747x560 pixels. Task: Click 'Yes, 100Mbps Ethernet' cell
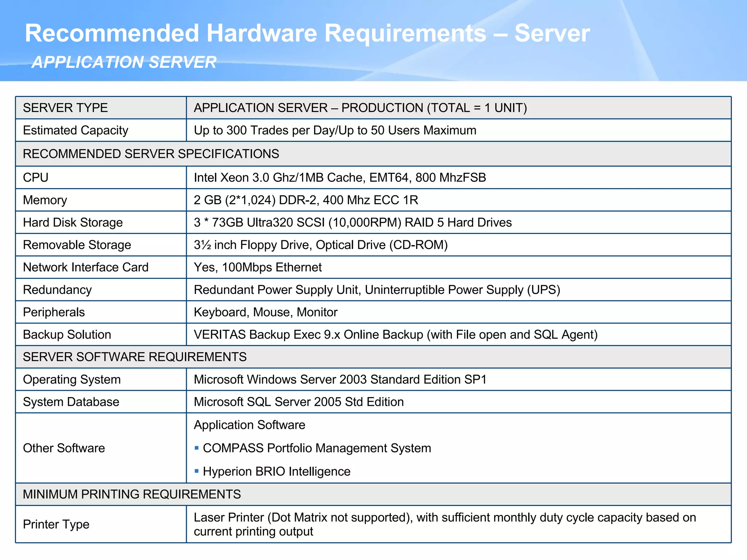(x=258, y=267)
